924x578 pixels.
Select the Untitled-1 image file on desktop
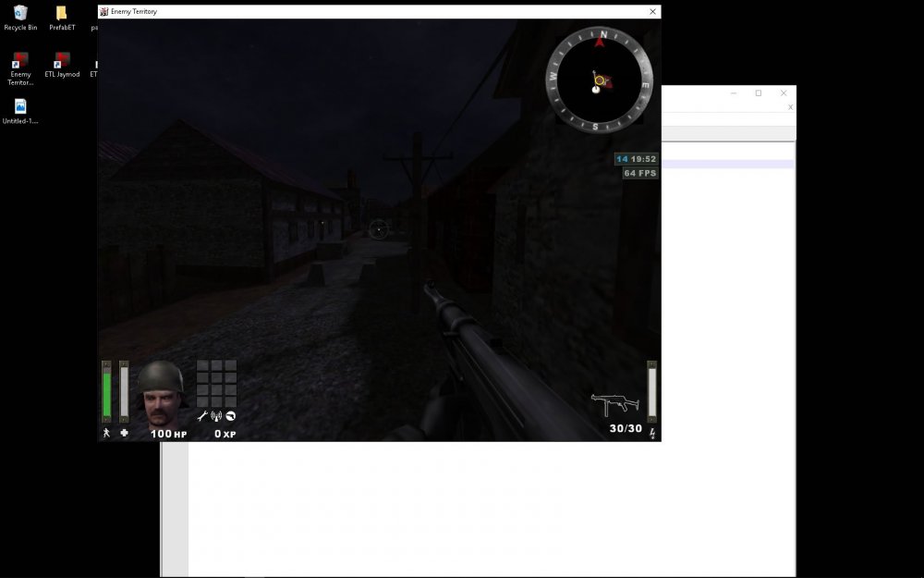(20, 111)
